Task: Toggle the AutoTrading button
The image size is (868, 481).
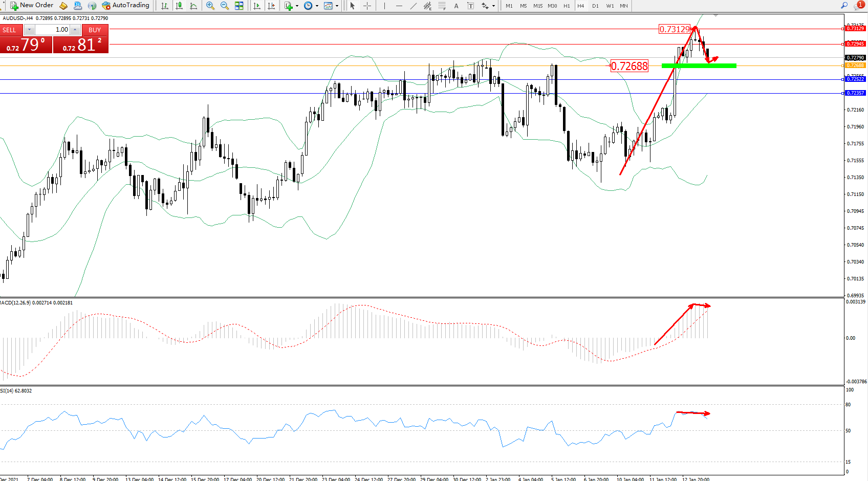Action: pyautogui.click(x=125, y=6)
